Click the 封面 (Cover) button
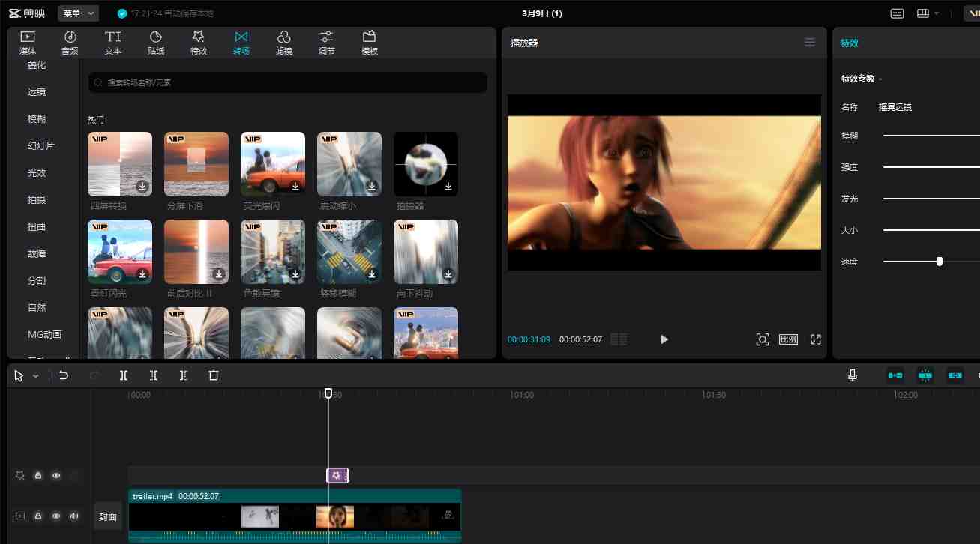 point(107,516)
